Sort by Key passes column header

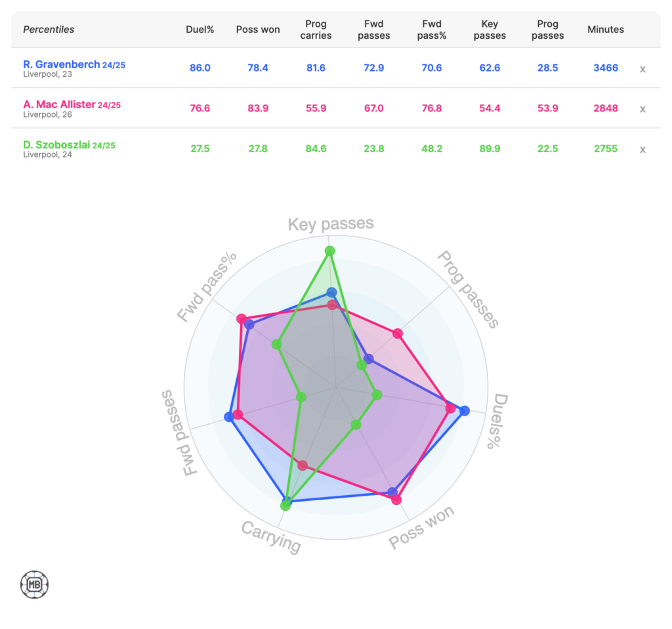(490, 30)
